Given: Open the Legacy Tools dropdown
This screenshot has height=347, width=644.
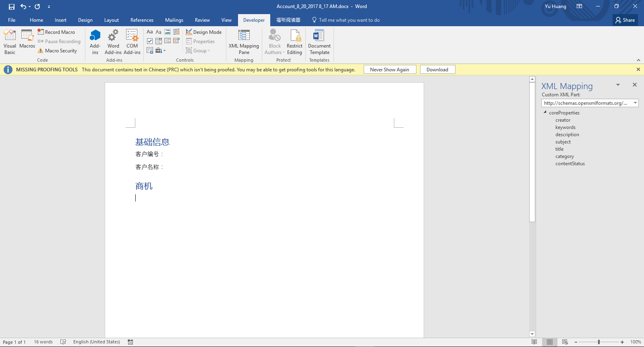Looking at the screenshot, I should click(x=161, y=50).
